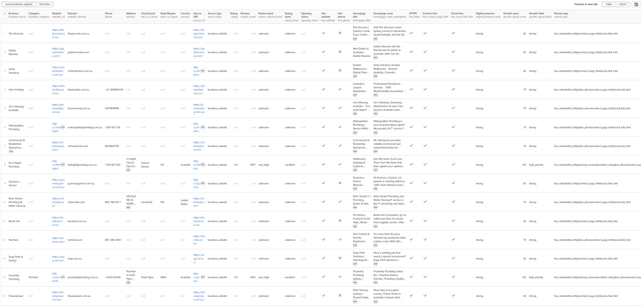Select review count cell 3507

tap(253, 165)
